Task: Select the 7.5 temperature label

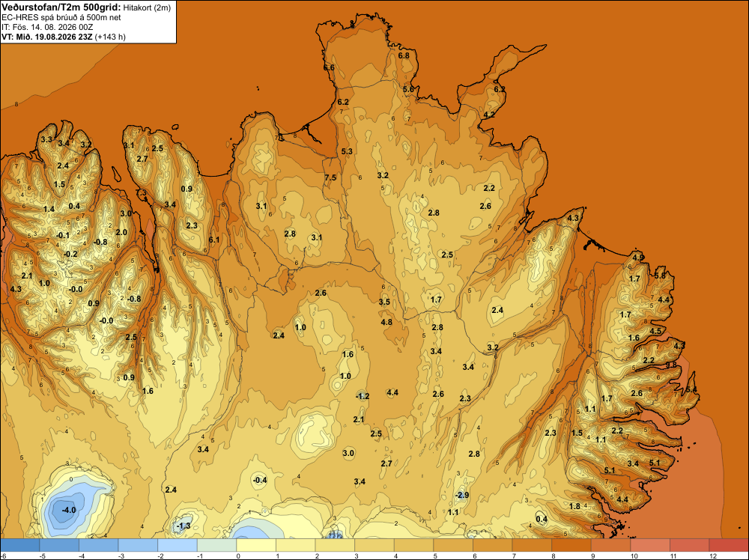Action: coord(330,177)
